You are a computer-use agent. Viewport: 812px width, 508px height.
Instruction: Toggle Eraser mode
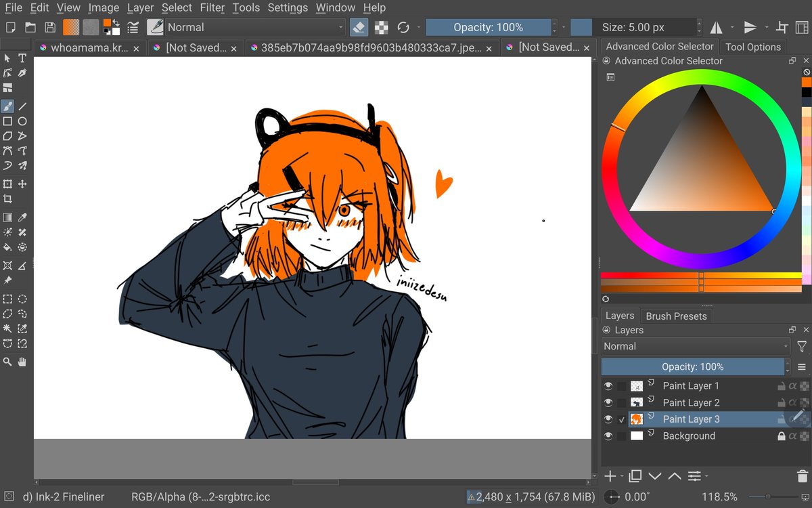click(x=359, y=27)
